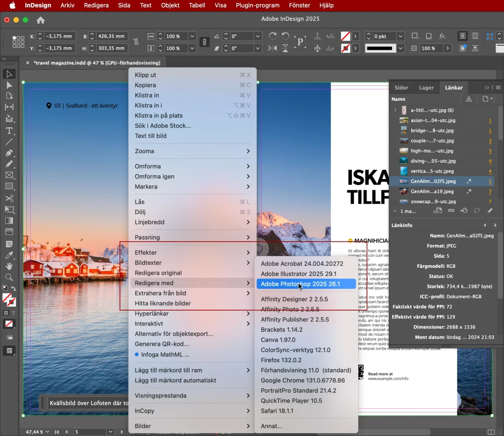The image size is (504, 436).
Task: Open Länkar panel hamburger menu
Action: point(498,88)
